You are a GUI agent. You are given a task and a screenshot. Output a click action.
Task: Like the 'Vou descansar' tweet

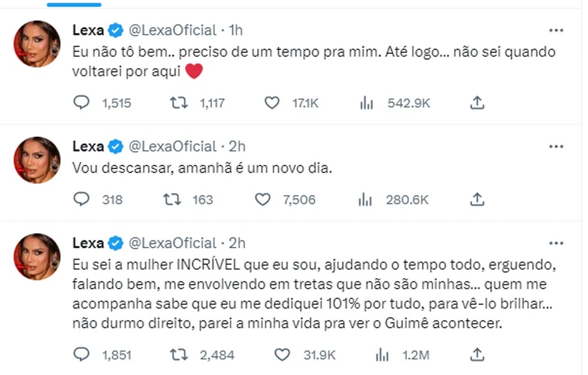(x=263, y=199)
